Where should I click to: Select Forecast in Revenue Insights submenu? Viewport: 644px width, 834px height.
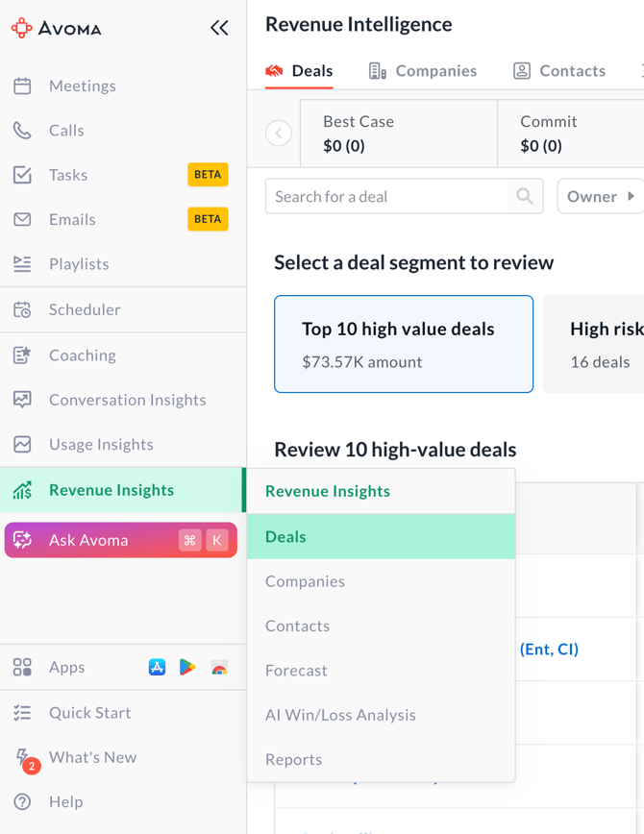[296, 671]
